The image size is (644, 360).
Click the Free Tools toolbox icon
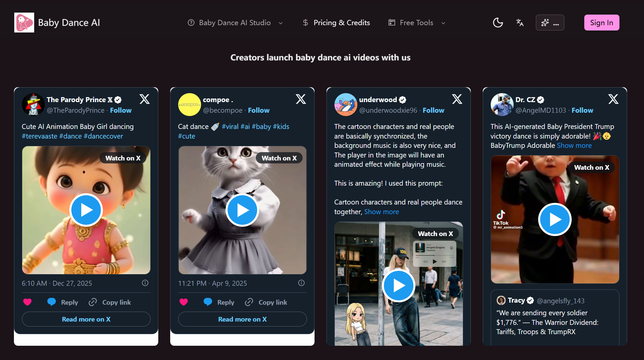392,23
